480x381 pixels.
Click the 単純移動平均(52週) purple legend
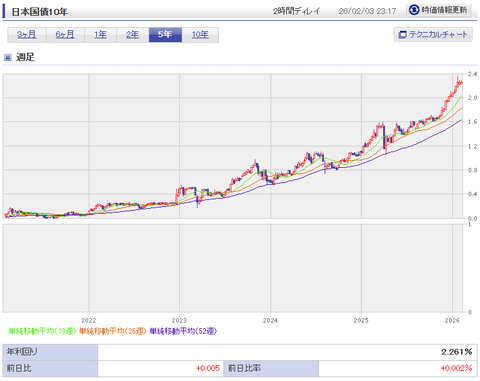183,331
